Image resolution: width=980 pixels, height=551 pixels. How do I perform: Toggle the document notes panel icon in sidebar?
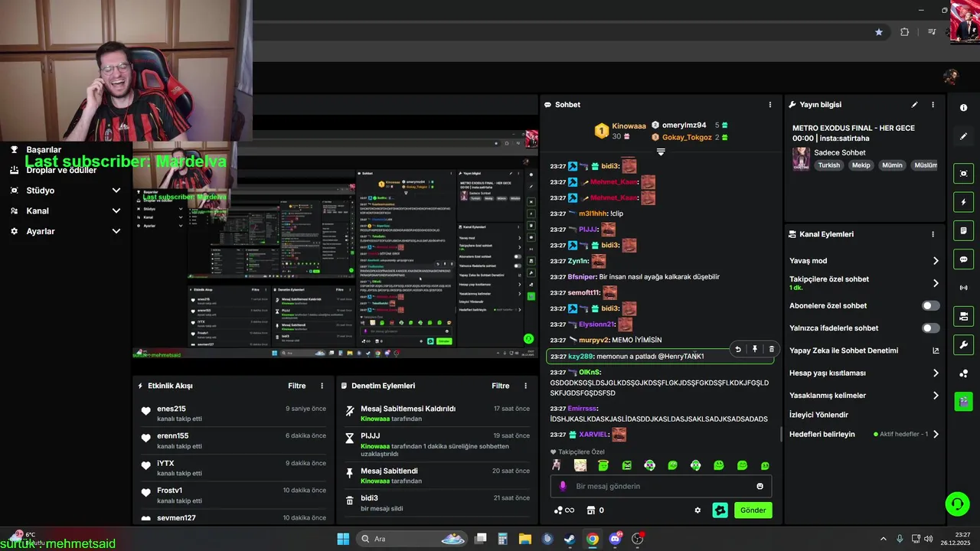(963, 230)
